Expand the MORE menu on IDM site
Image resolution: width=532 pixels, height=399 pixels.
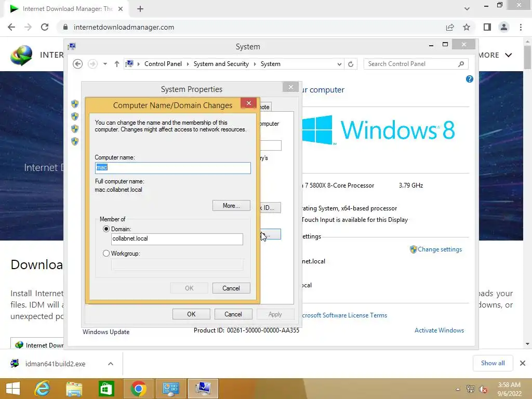[495, 55]
